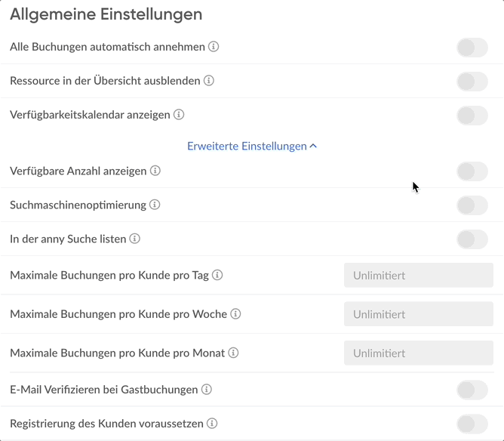
Task: Select Maximale Buchungen pro Monat field
Action: [419, 353]
